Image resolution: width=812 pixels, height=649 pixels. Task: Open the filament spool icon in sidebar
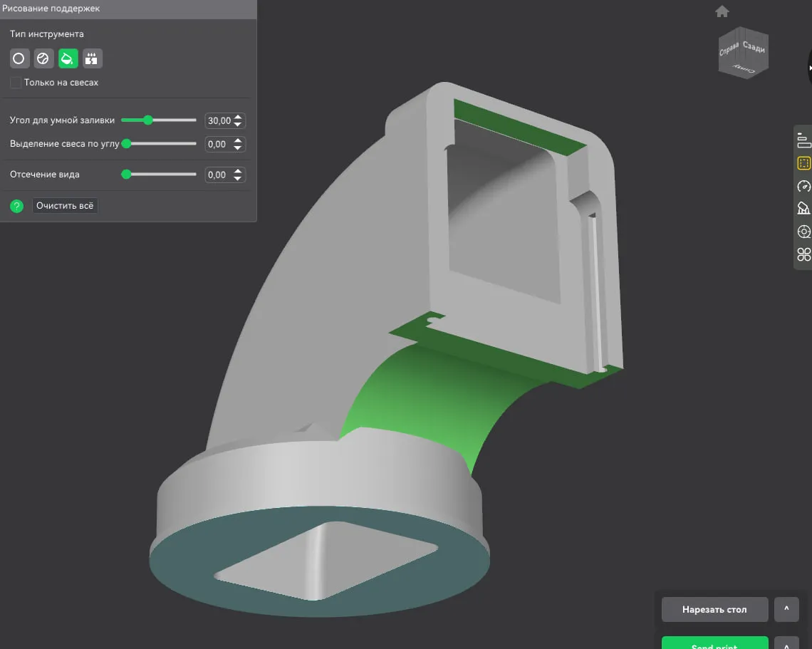pos(803,232)
